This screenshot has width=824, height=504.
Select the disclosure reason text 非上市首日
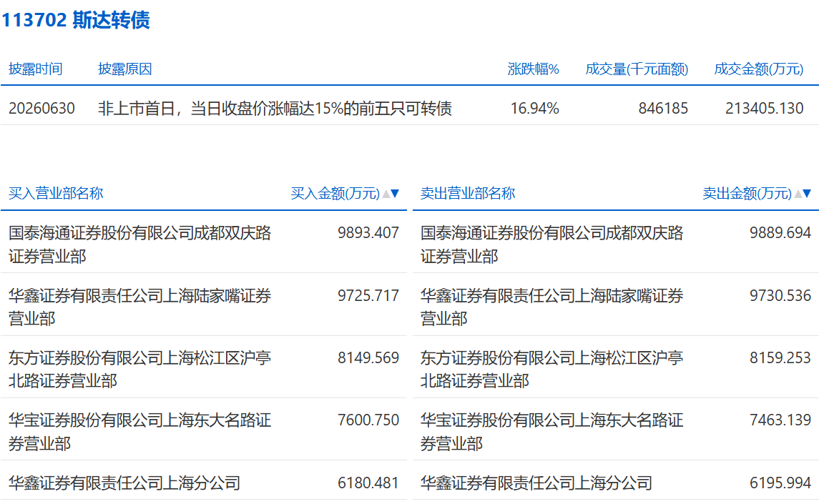[136, 109]
